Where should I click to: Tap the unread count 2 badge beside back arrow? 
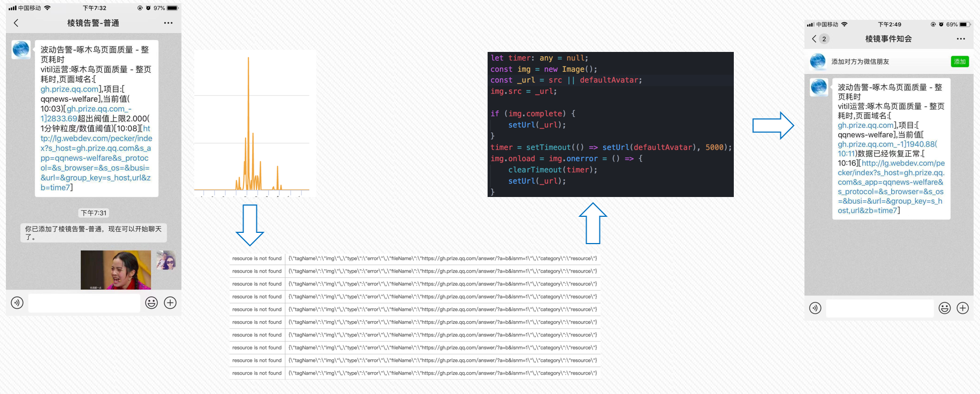click(x=824, y=39)
